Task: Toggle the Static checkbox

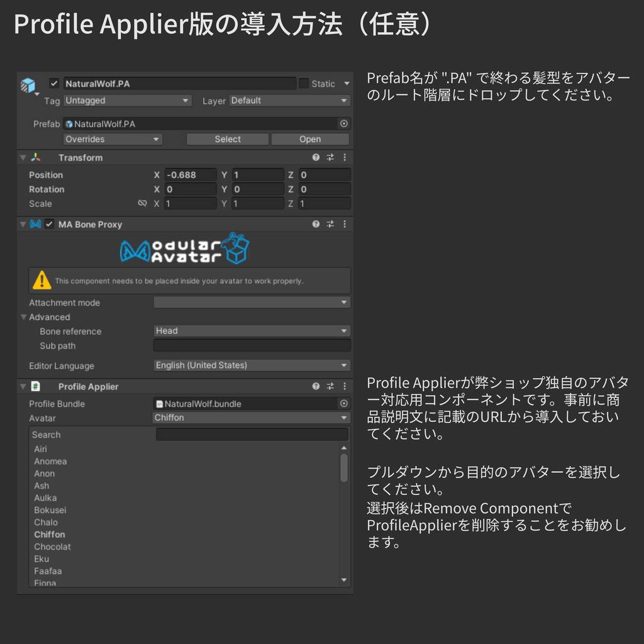Action: pos(304,84)
